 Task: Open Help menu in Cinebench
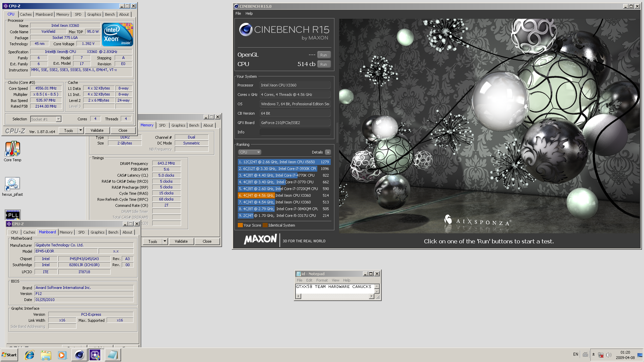click(249, 13)
